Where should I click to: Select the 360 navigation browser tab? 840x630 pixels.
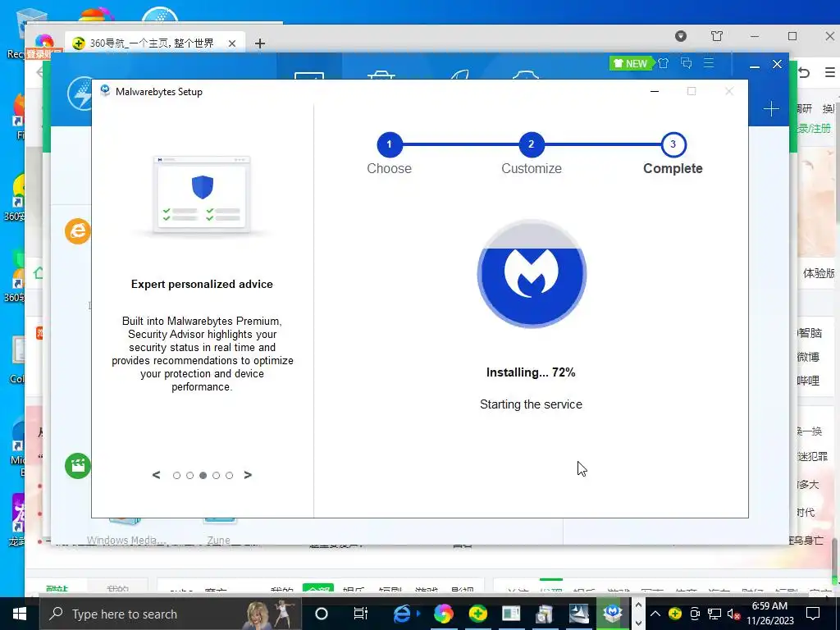[x=153, y=43]
